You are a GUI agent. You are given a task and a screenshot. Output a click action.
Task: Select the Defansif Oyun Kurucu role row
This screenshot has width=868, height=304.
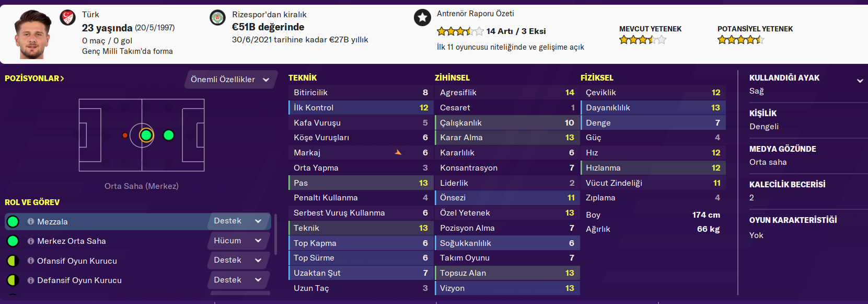tap(105, 280)
